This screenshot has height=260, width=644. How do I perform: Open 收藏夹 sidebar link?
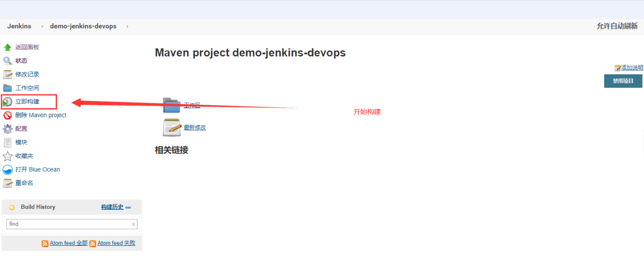pos(24,156)
